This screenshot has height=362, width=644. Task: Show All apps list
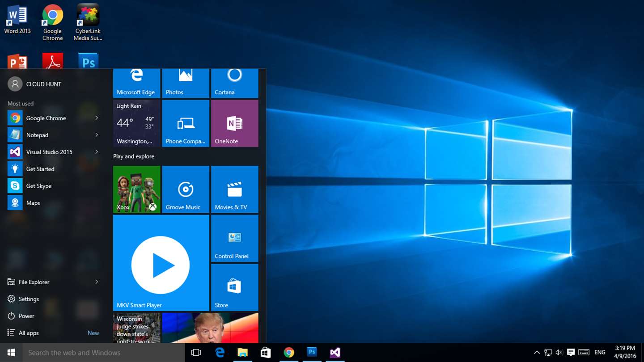pyautogui.click(x=54, y=333)
